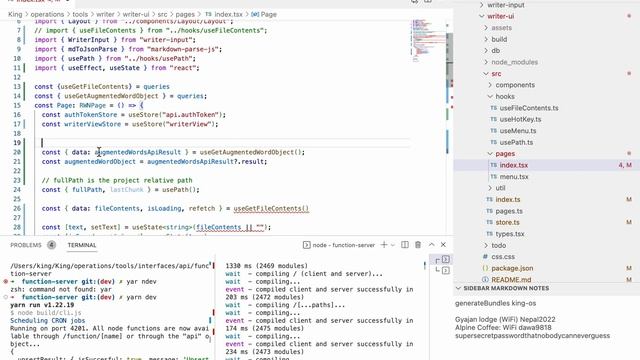Open README.md file

point(511,280)
